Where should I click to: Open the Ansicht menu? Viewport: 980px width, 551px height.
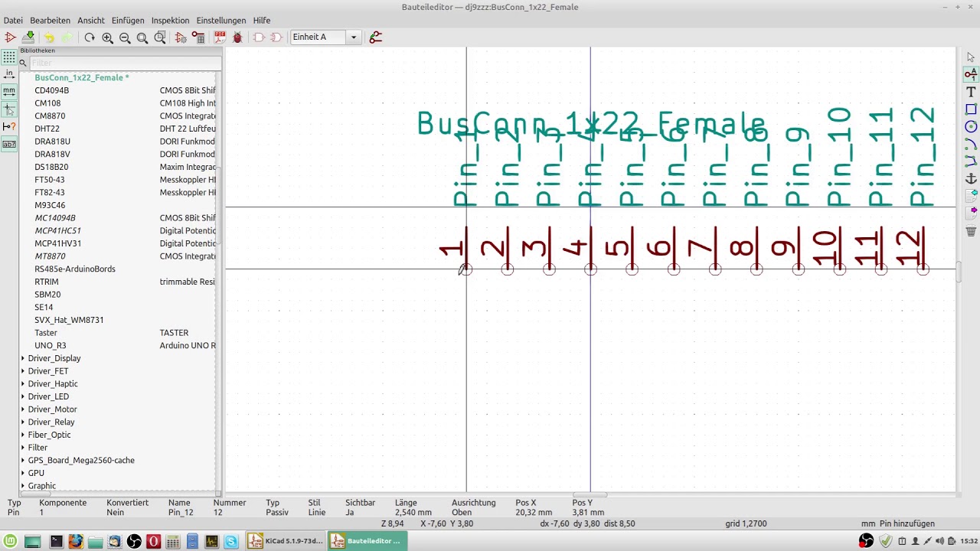click(x=91, y=21)
